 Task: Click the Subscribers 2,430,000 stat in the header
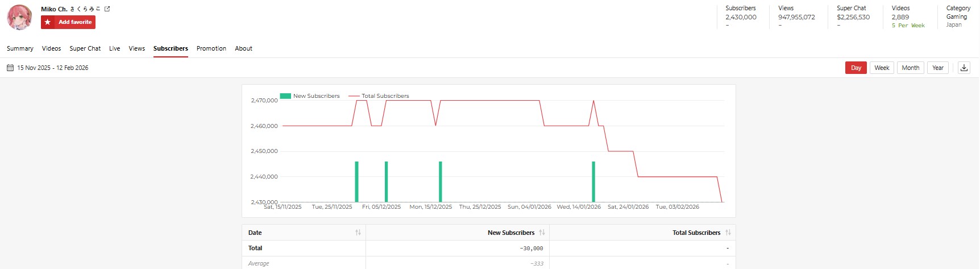(x=741, y=16)
